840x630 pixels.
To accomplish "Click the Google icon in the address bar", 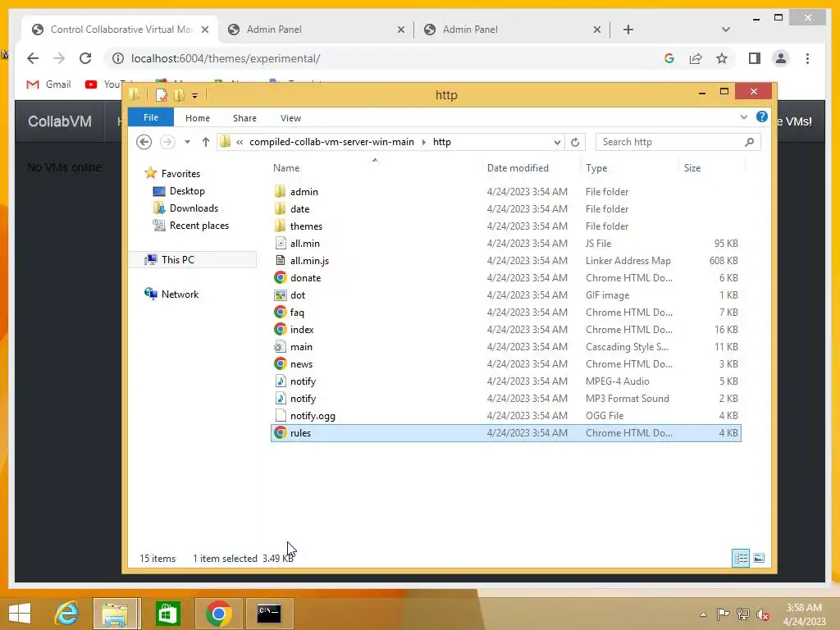I will point(669,58).
